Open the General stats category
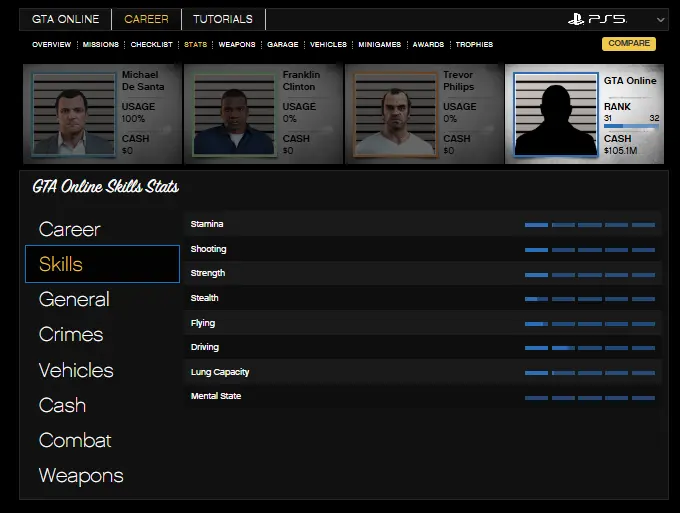680x513 pixels. [x=74, y=299]
